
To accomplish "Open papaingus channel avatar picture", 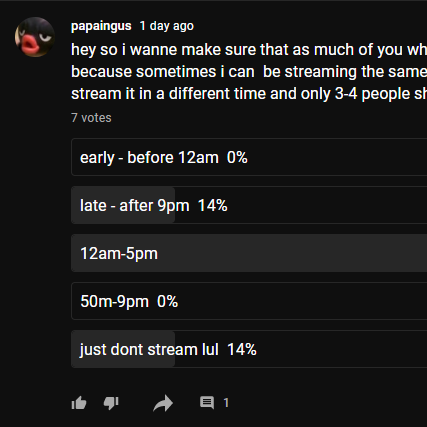I will (35, 37).
